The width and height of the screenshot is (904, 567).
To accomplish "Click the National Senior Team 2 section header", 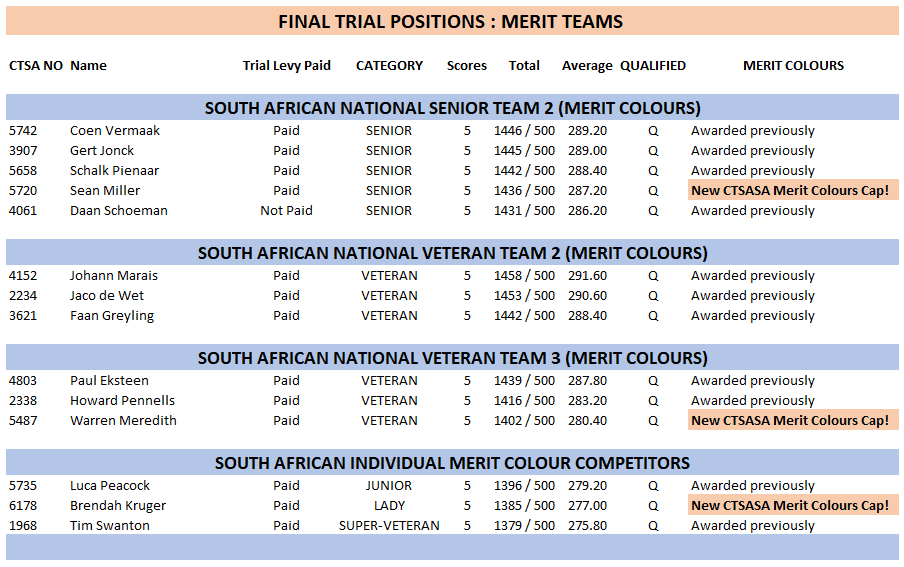I will [452, 108].
